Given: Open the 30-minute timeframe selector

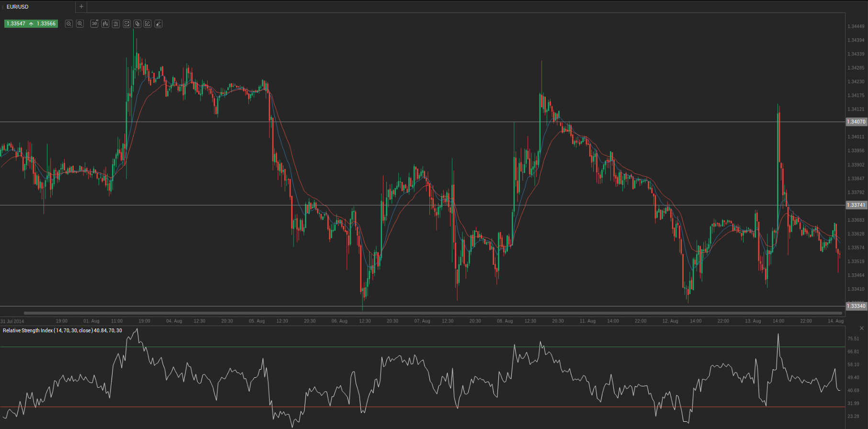Looking at the screenshot, I should tap(94, 24).
